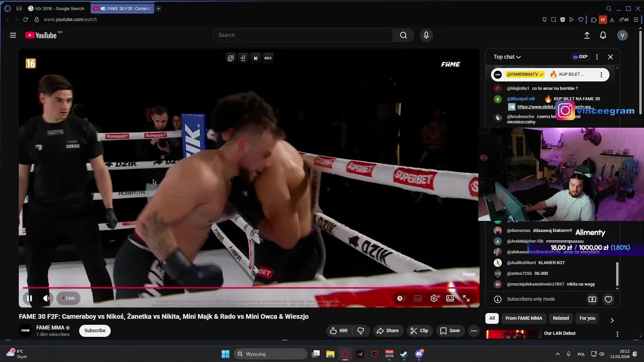Select the All filter chip
Viewport: 644px width, 362px height.
(492, 318)
